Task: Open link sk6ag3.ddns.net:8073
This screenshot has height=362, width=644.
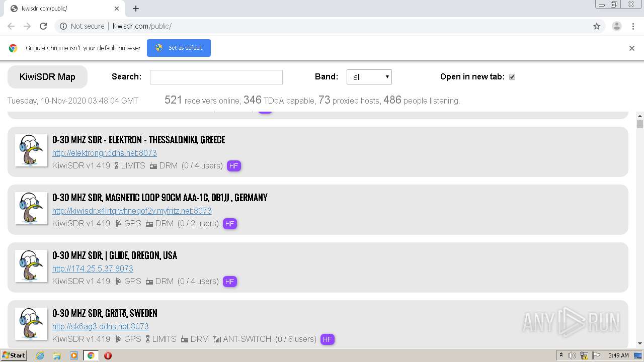Action: [x=101, y=326]
